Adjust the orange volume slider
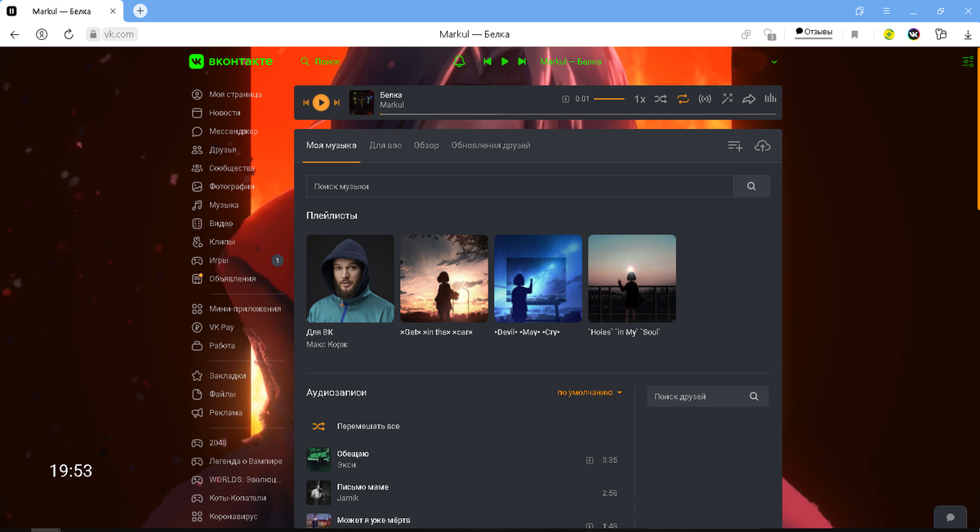The width and height of the screenshot is (980, 532). pos(609,99)
